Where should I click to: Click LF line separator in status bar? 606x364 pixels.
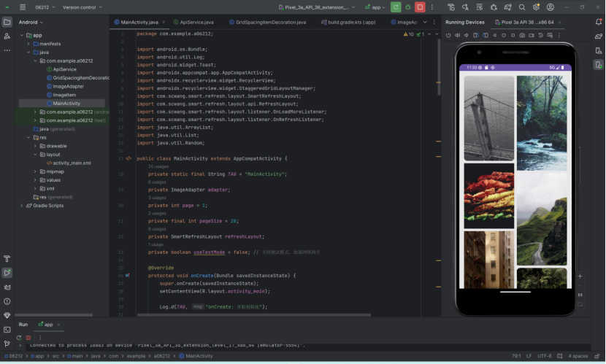point(529,356)
